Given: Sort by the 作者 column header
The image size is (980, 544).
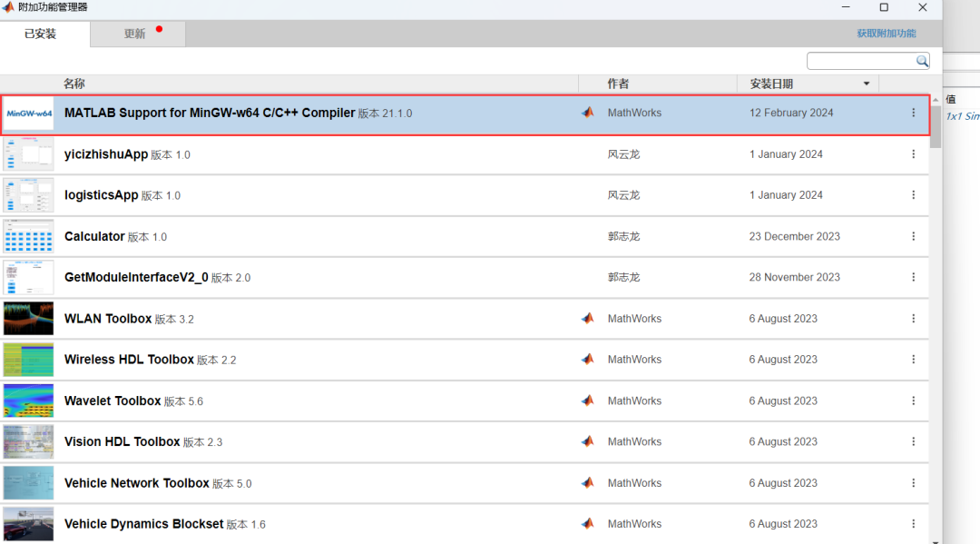Looking at the screenshot, I should (x=618, y=84).
